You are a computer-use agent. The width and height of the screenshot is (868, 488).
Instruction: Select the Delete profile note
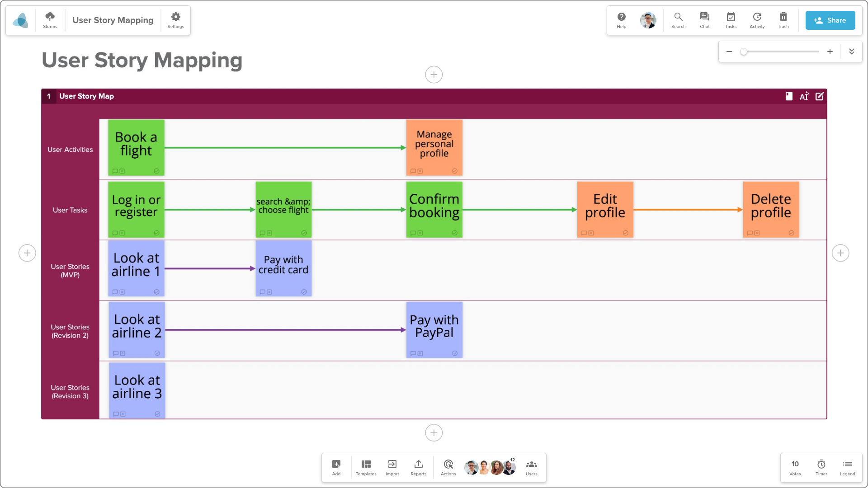(x=771, y=209)
